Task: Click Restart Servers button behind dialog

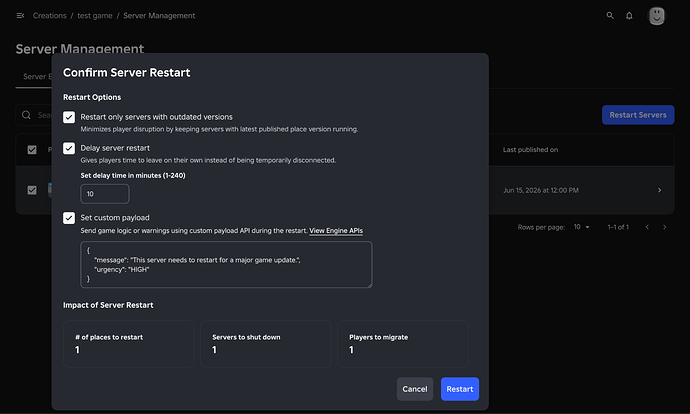Action: coord(638,115)
